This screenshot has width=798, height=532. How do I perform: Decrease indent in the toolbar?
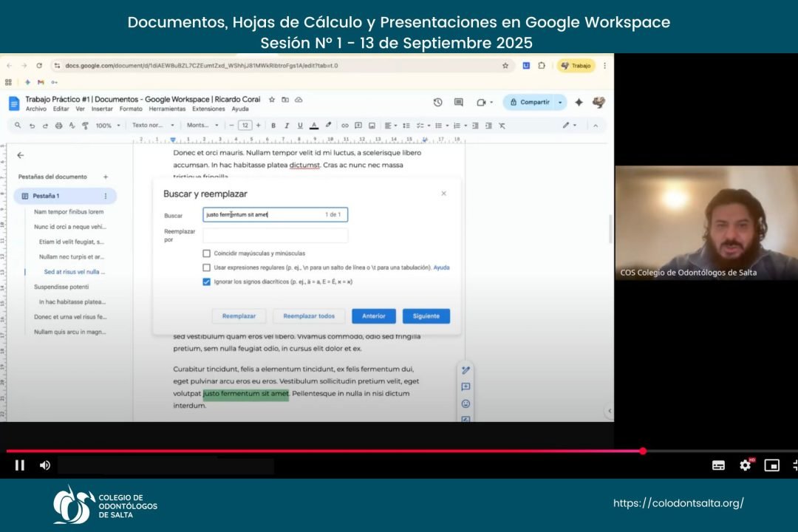coord(475,125)
